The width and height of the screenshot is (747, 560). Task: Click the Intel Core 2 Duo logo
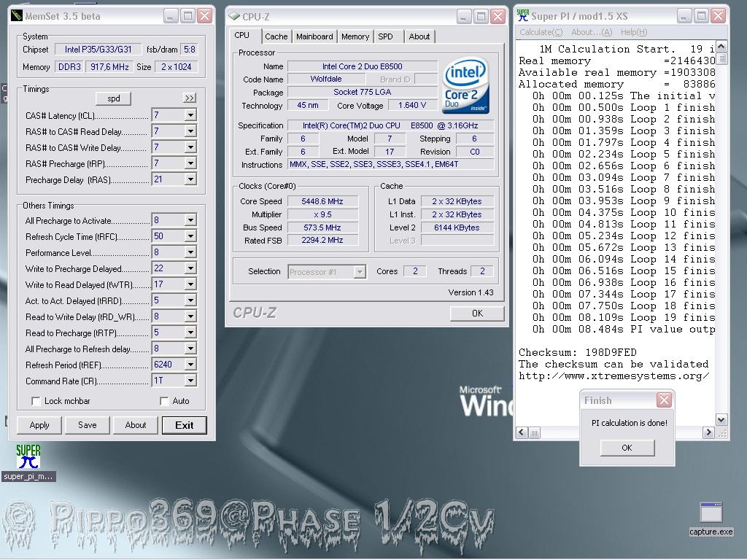465,86
